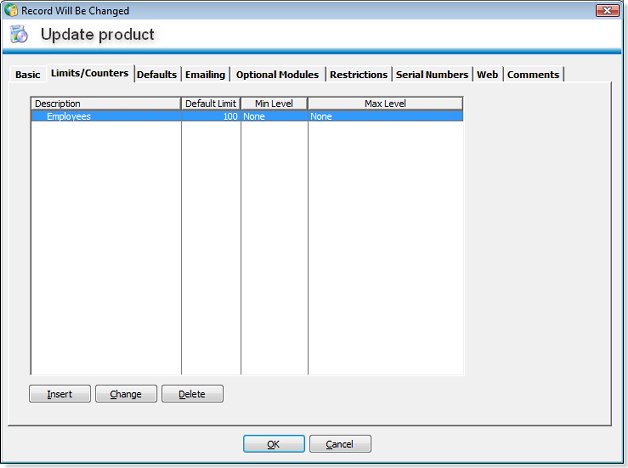The image size is (628, 468).
Task: Confirm changes with the OK button
Action: click(273, 444)
